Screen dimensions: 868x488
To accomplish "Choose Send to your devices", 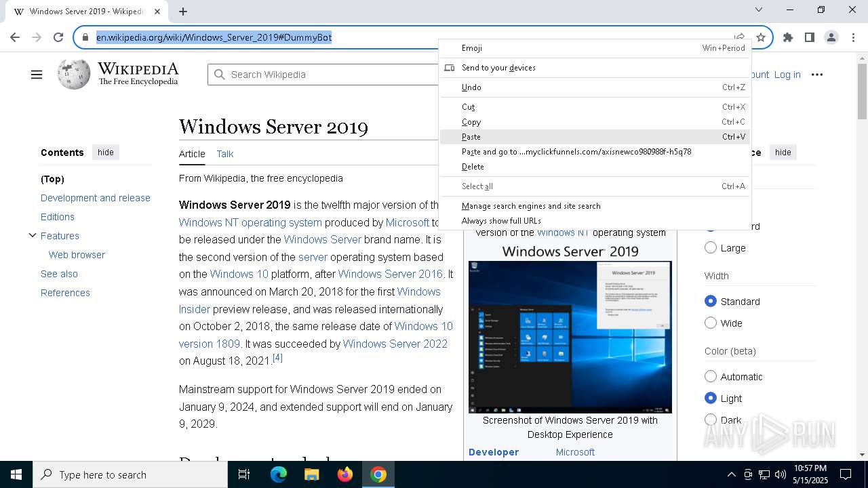I will tap(595, 68).
